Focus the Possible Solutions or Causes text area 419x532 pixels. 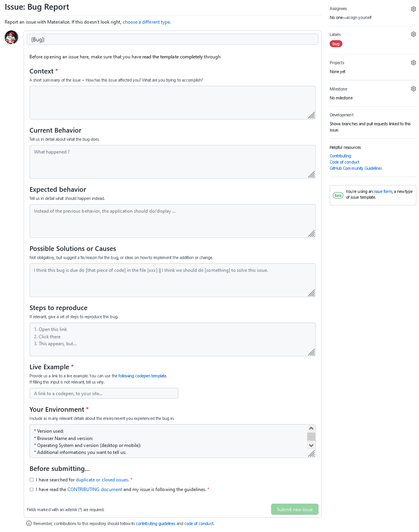click(x=173, y=280)
